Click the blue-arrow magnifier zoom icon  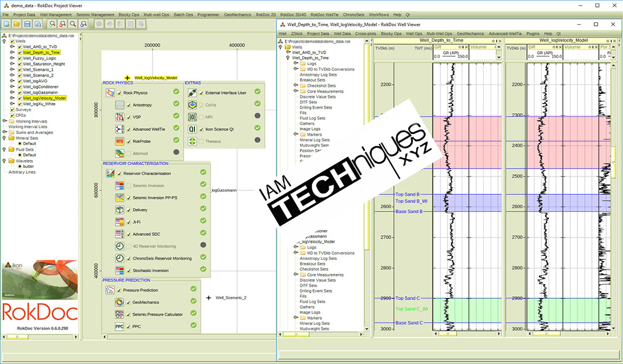[x=83, y=24]
